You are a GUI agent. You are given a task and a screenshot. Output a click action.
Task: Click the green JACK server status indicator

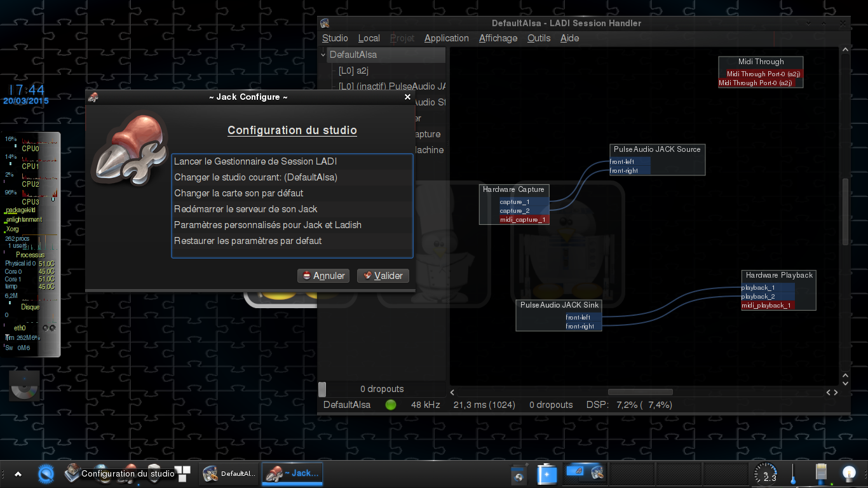391,405
